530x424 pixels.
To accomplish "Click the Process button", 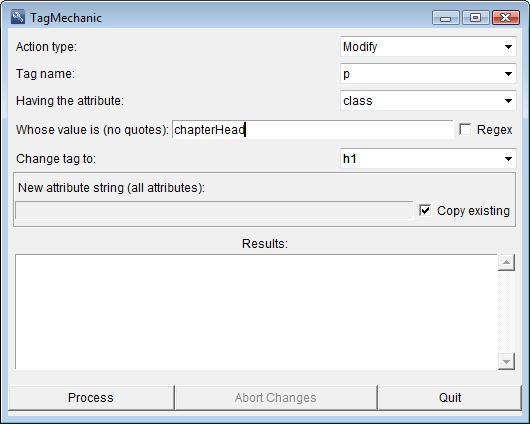I will pos(91,398).
